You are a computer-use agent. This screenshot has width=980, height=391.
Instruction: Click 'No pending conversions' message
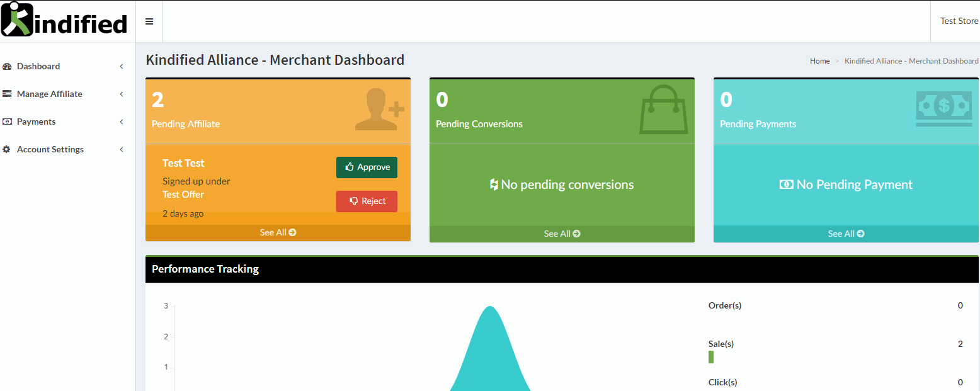562,184
